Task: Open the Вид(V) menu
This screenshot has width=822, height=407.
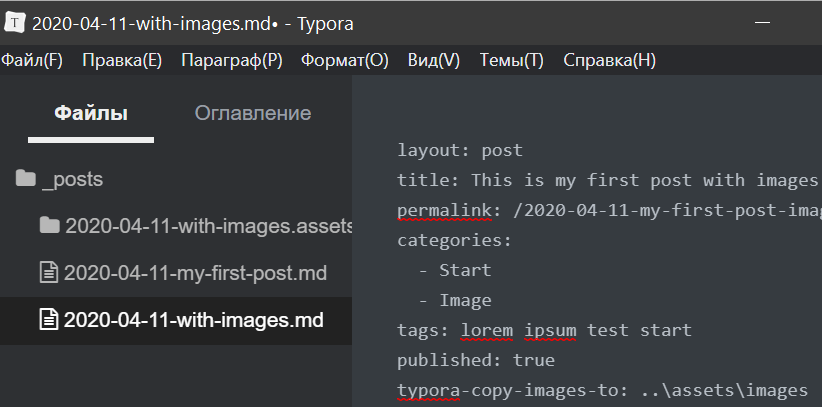Action: [x=434, y=60]
